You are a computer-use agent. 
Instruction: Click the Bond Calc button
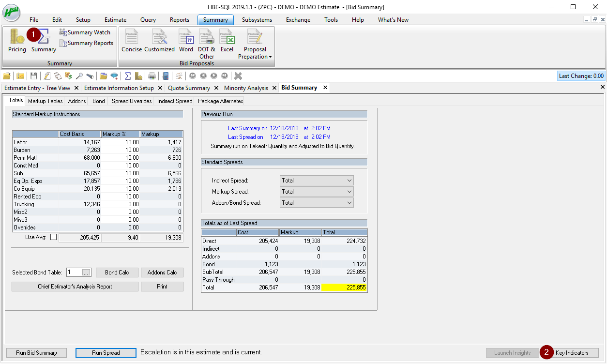pyautogui.click(x=117, y=272)
